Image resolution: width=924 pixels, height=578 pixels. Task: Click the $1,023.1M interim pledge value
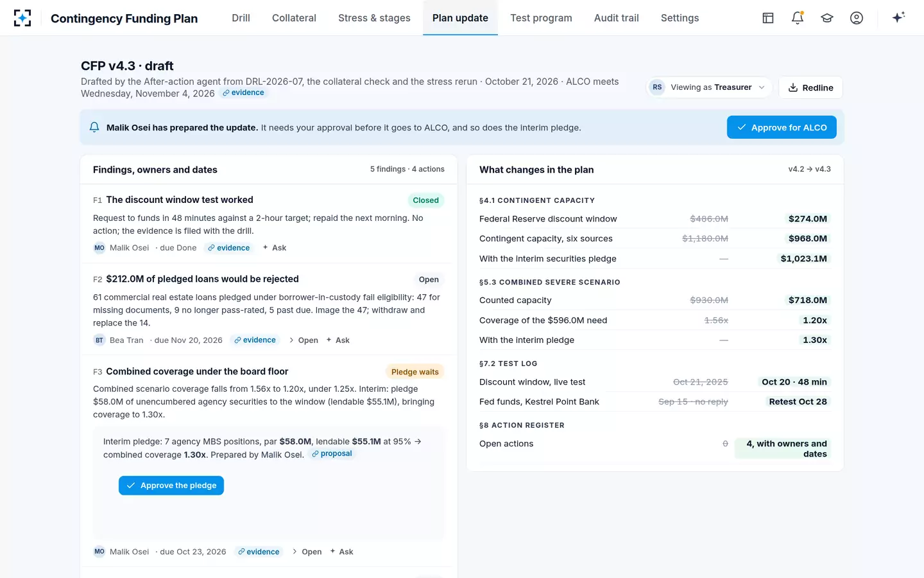[803, 259]
